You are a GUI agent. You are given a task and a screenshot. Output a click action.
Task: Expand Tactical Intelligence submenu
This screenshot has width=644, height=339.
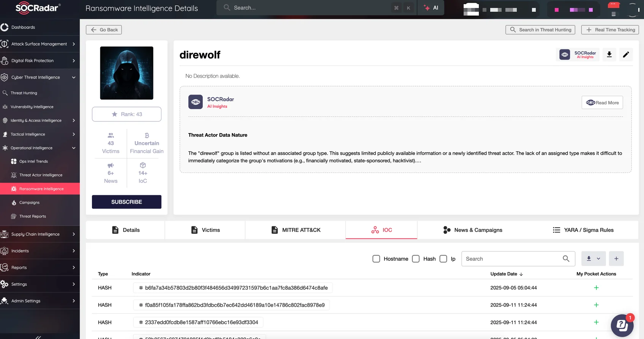(40, 134)
